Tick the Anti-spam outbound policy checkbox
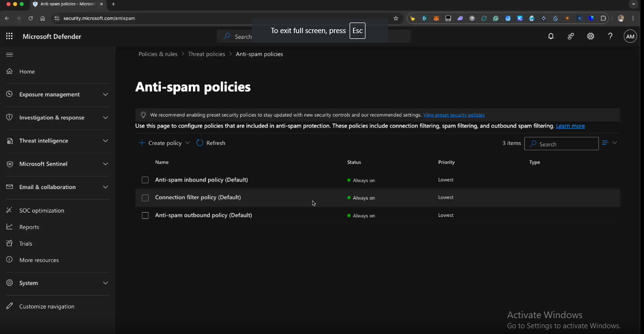Viewport: 644px width, 334px height. pos(145,215)
